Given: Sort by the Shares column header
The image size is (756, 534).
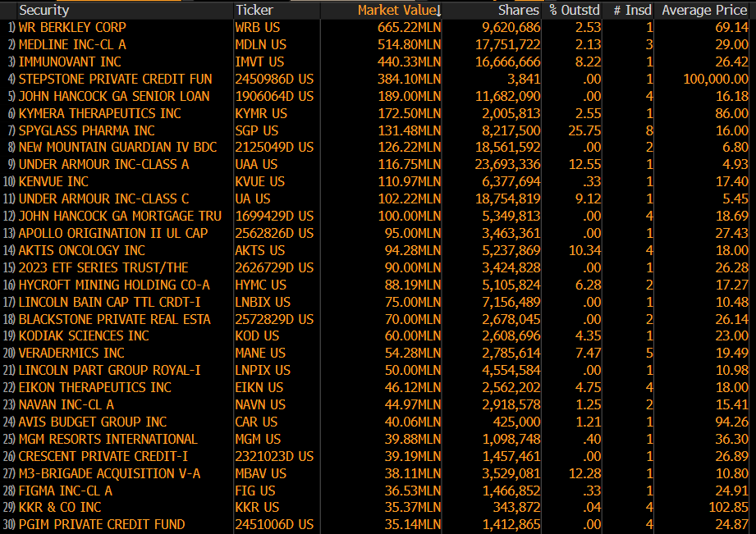Looking at the screenshot, I should tap(518, 10).
